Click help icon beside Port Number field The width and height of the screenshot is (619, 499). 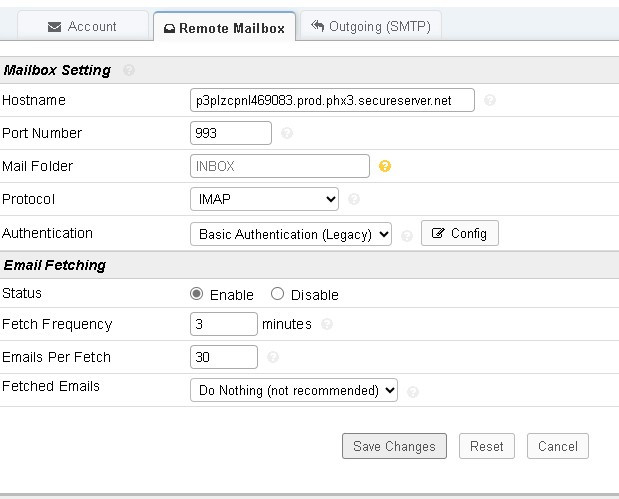point(287,133)
